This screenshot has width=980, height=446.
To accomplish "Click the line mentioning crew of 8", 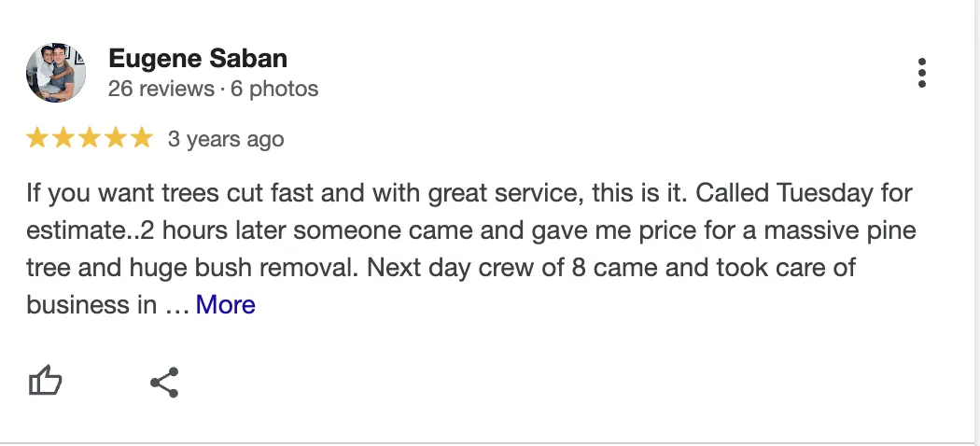I will point(441,268).
